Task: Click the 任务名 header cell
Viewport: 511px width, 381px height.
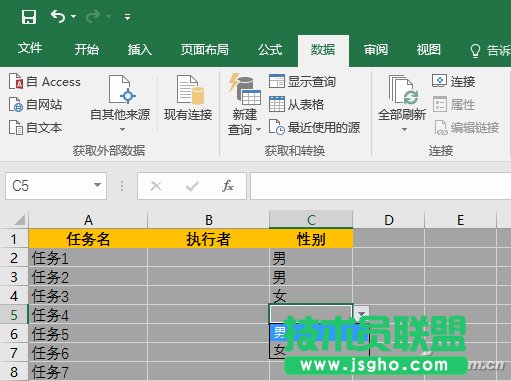Action: [88, 239]
